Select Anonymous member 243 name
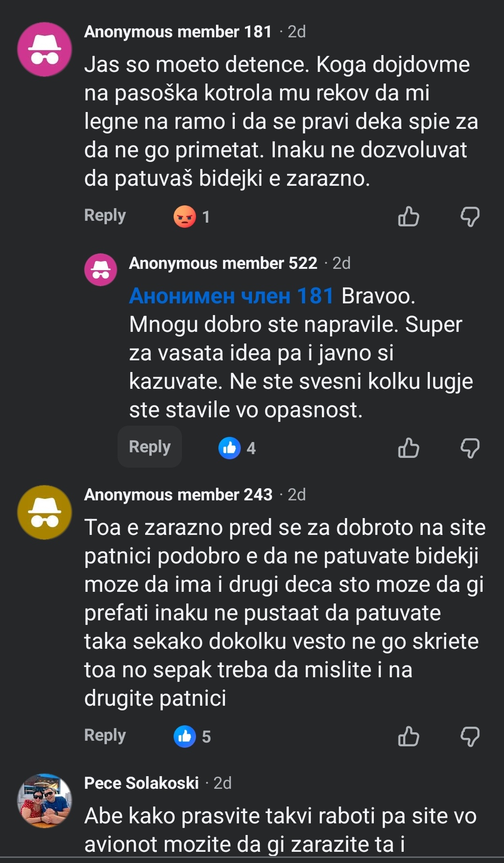The image size is (504, 863). pyautogui.click(x=178, y=495)
